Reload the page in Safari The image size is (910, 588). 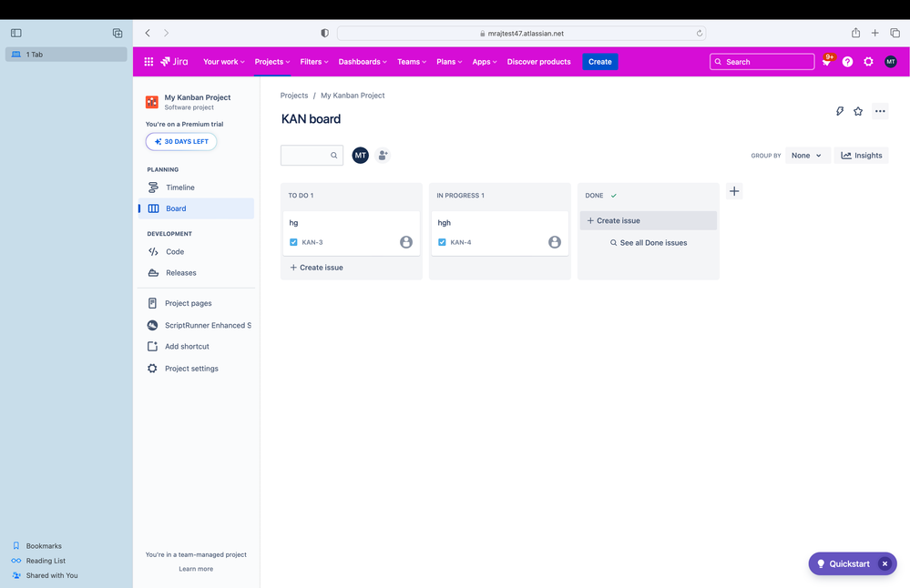click(x=700, y=33)
